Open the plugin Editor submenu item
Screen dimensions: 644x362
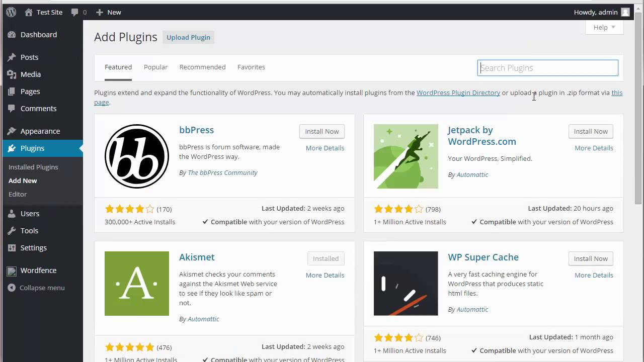coord(18,194)
